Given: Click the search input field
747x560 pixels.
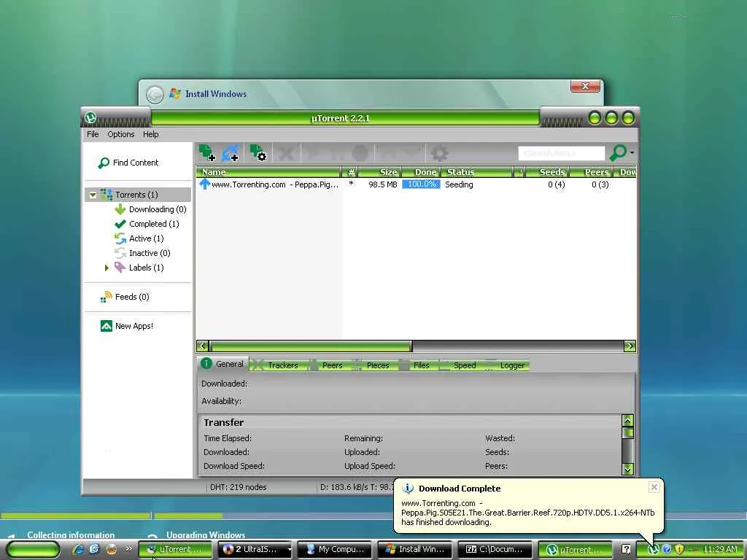Looking at the screenshot, I should pyautogui.click(x=561, y=153).
